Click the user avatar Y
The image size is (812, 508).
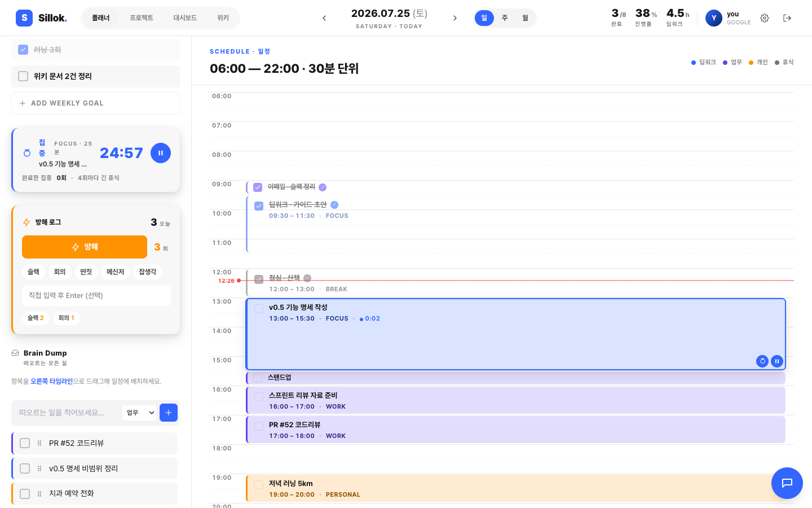click(714, 18)
